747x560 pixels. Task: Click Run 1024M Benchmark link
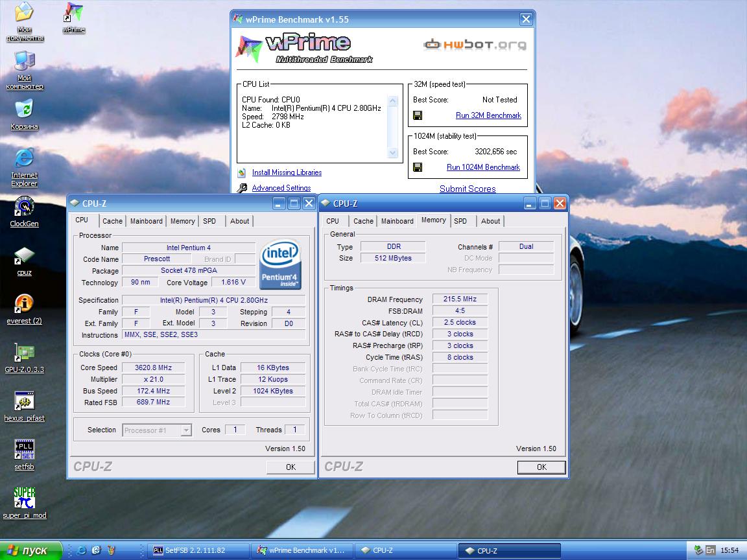pyautogui.click(x=483, y=167)
